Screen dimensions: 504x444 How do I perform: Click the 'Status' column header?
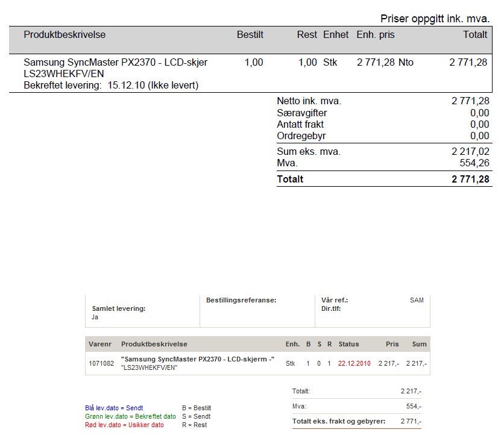pos(348,344)
